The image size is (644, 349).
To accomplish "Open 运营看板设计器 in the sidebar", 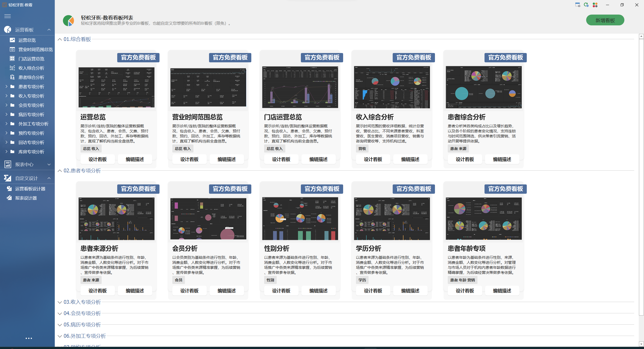I will click(30, 189).
